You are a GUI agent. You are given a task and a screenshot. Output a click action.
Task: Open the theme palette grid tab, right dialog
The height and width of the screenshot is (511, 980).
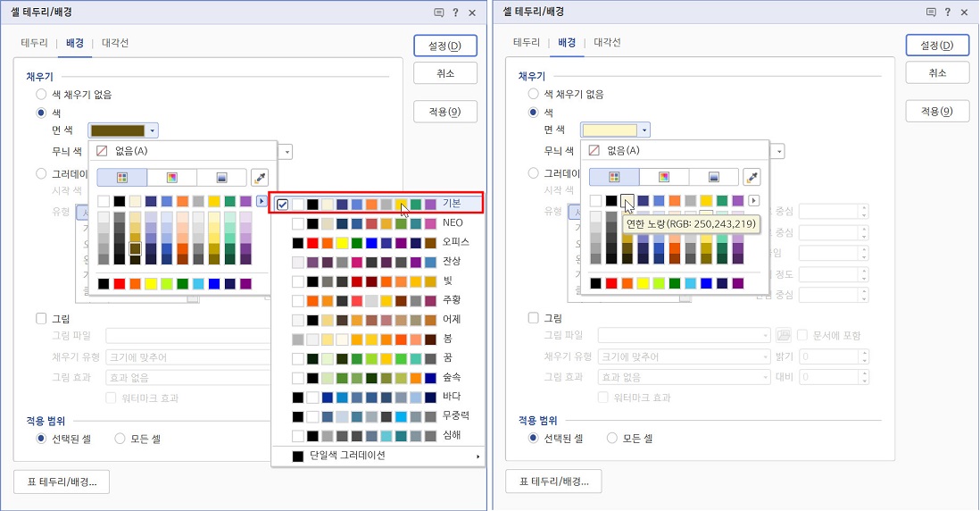tap(614, 177)
